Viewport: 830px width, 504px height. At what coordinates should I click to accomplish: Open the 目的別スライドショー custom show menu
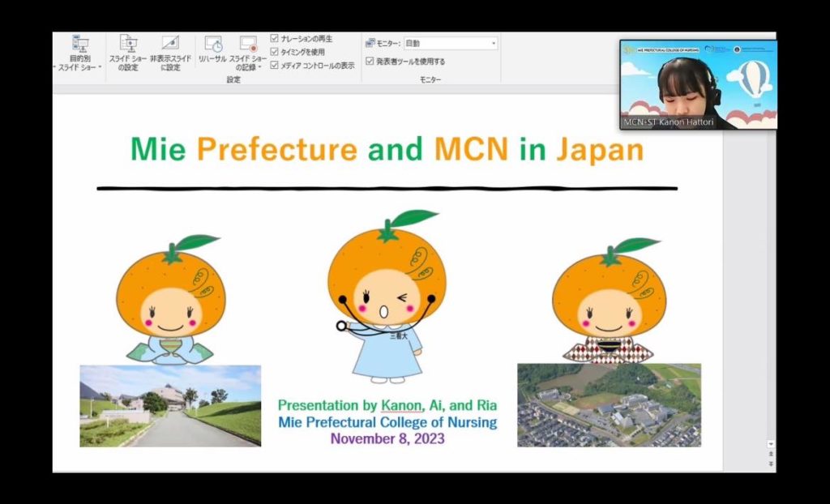click(x=79, y=53)
